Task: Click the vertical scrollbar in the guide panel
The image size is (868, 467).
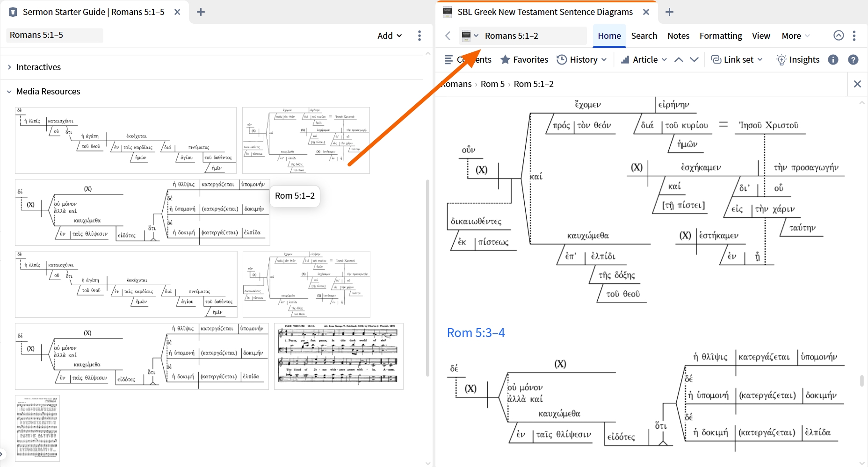Action: click(x=427, y=278)
